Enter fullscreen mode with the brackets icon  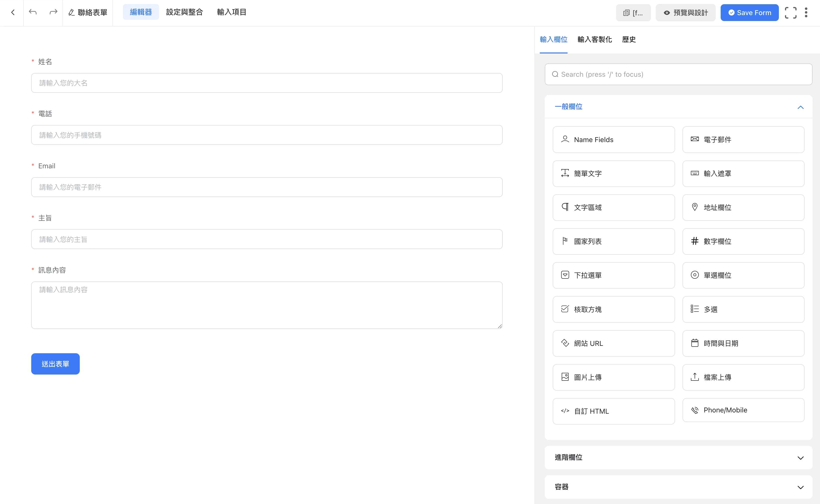click(790, 13)
